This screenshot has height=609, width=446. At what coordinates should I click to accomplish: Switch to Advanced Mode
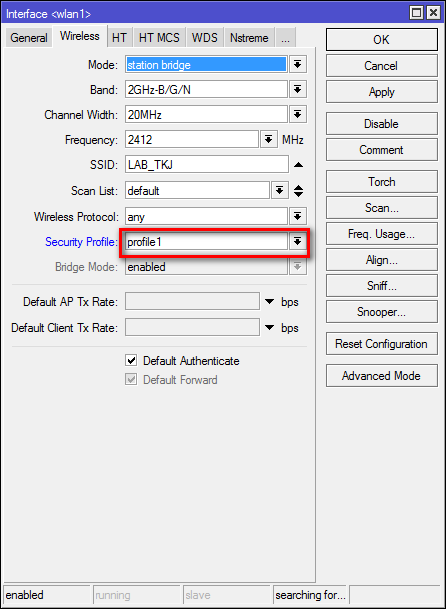tap(382, 376)
